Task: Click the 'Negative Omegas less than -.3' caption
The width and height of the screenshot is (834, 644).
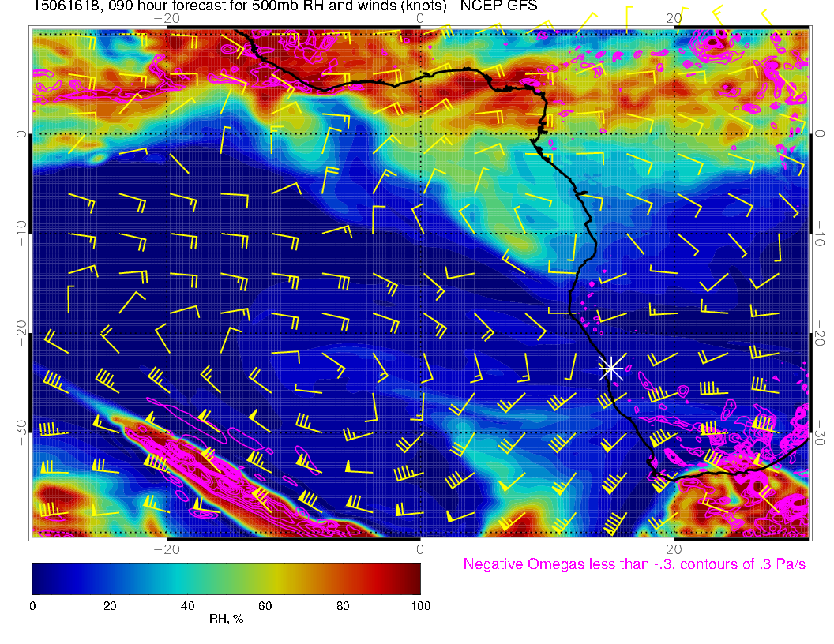Action: coord(634,563)
